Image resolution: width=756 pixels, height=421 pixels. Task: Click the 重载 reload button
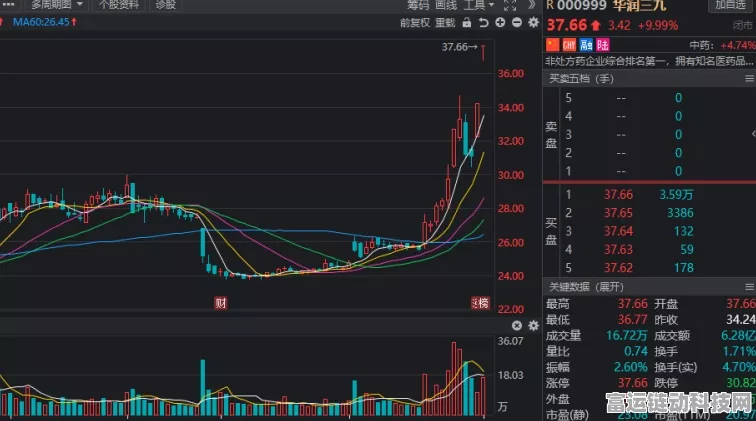pos(445,23)
